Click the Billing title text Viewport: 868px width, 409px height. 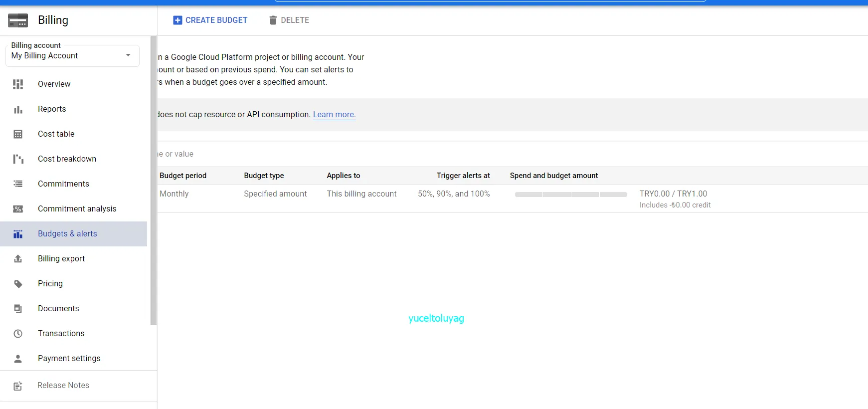pyautogui.click(x=53, y=20)
